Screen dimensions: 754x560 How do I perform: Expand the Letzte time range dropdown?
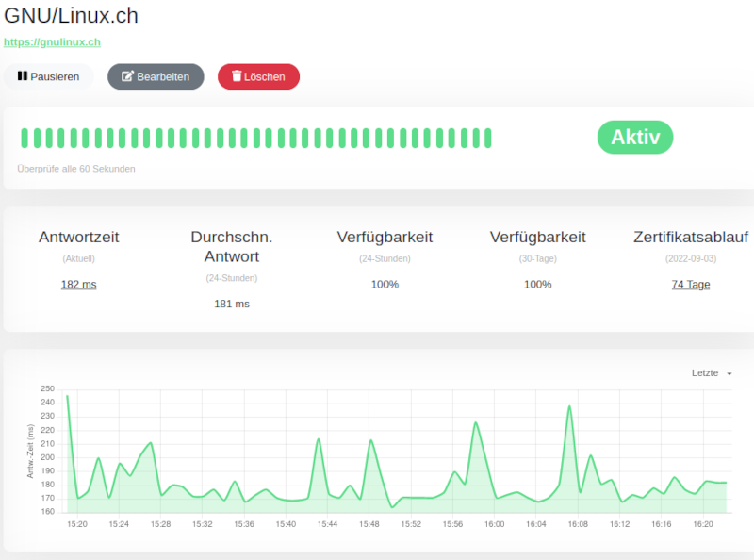712,372
